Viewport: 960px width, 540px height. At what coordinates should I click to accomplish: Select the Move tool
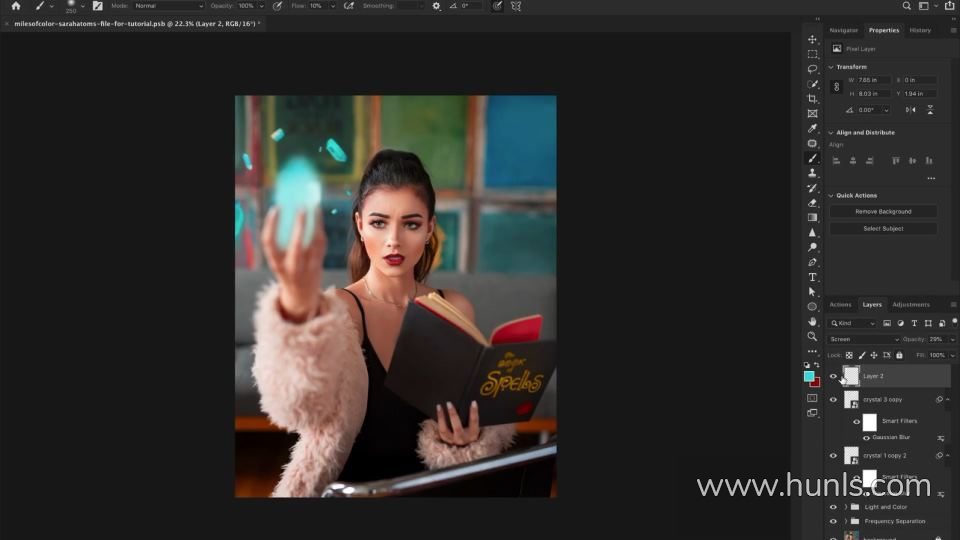(x=812, y=40)
